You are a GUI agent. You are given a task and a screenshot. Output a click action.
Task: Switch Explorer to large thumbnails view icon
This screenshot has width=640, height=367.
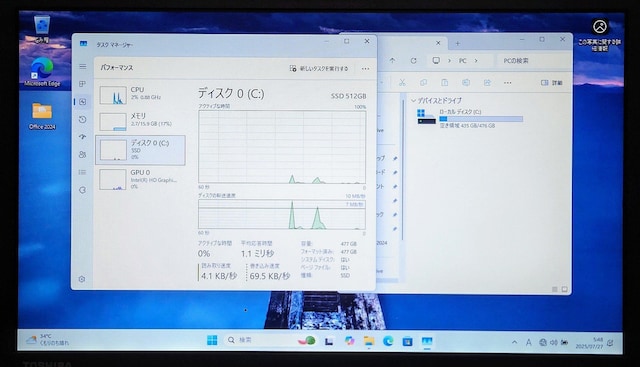(564, 289)
